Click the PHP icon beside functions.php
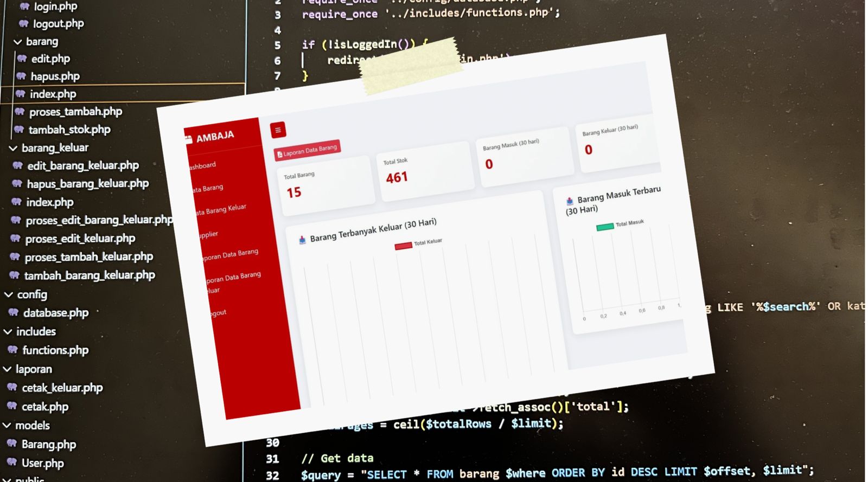868x482 pixels. pyautogui.click(x=13, y=350)
